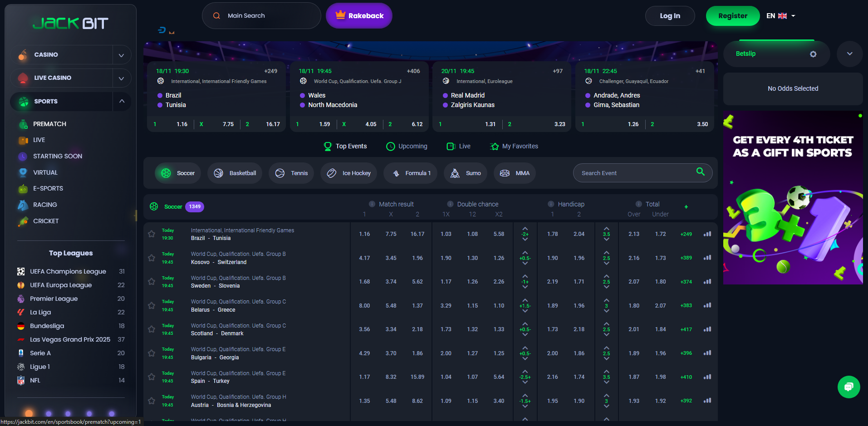Click the green plus icon beside Total

(686, 207)
